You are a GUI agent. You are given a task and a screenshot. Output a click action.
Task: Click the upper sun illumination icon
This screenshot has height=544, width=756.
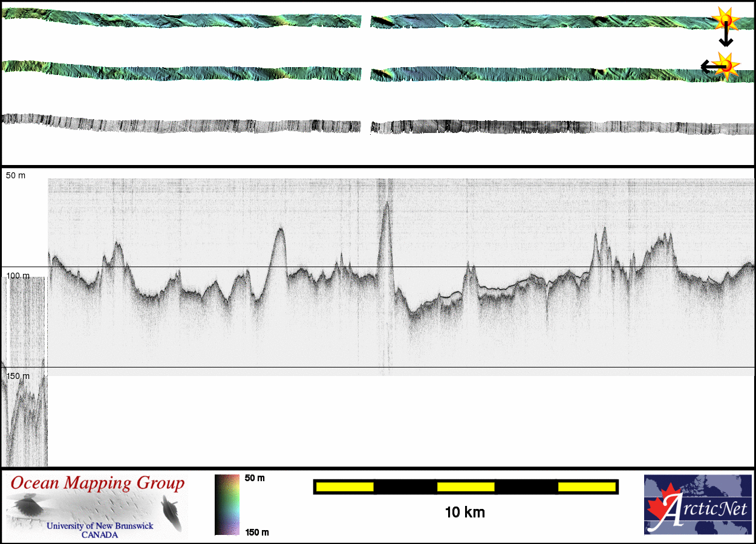(725, 21)
